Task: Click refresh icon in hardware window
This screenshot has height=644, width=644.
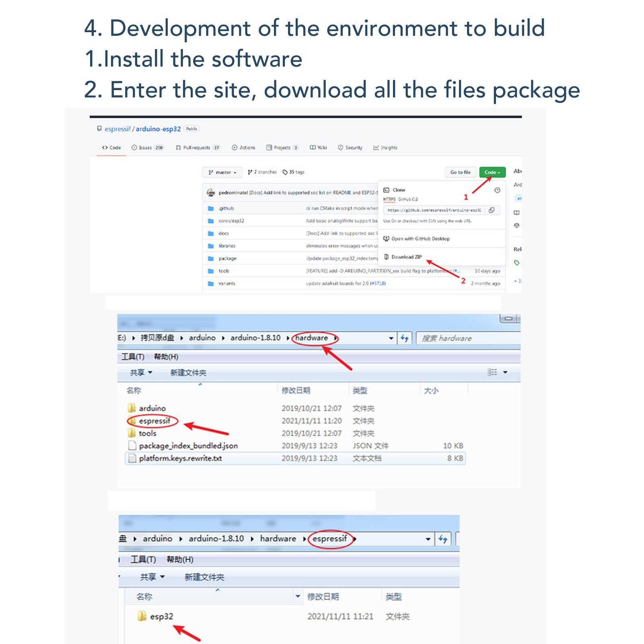Action: point(405,338)
